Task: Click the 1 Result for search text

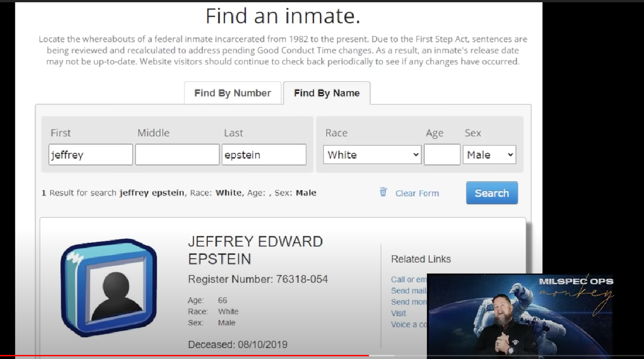Action: coord(179,193)
